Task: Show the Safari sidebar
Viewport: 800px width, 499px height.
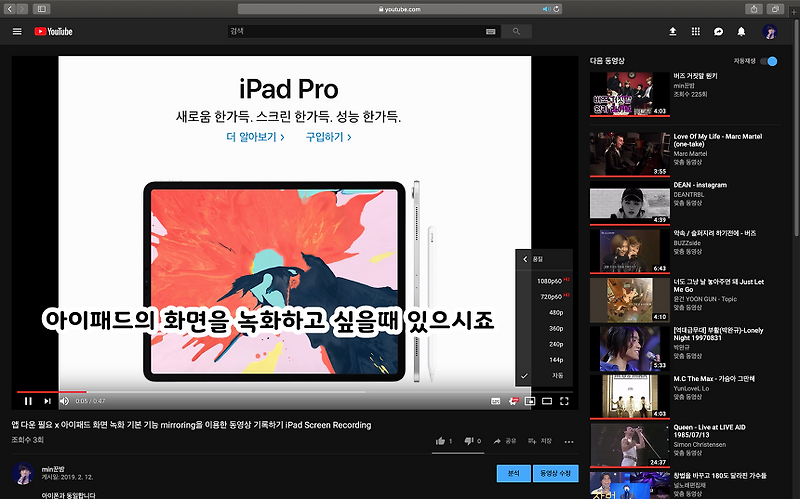Action: (x=41, y=9)
